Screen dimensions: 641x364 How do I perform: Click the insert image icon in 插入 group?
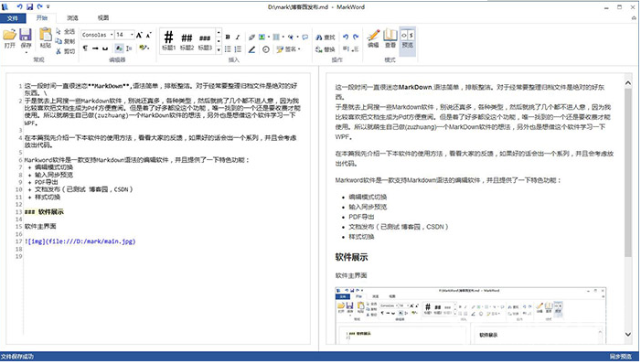262,37
